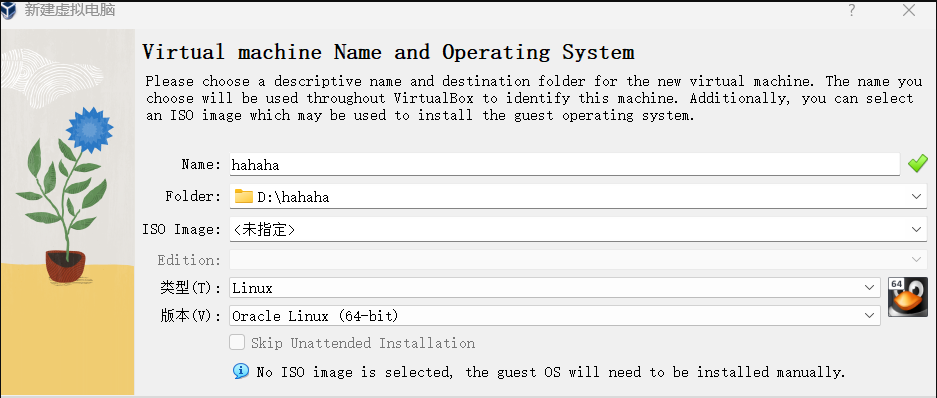Click the ISO Image: label
The image size is (937, 398).
pyautogui.click(x=182, y=229)
